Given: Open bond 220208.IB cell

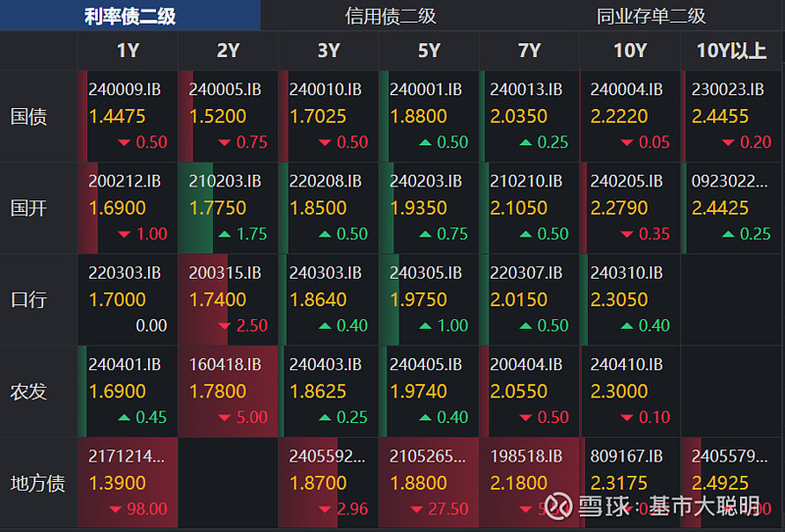Looking at the screenshot, I should click(329, 208).
